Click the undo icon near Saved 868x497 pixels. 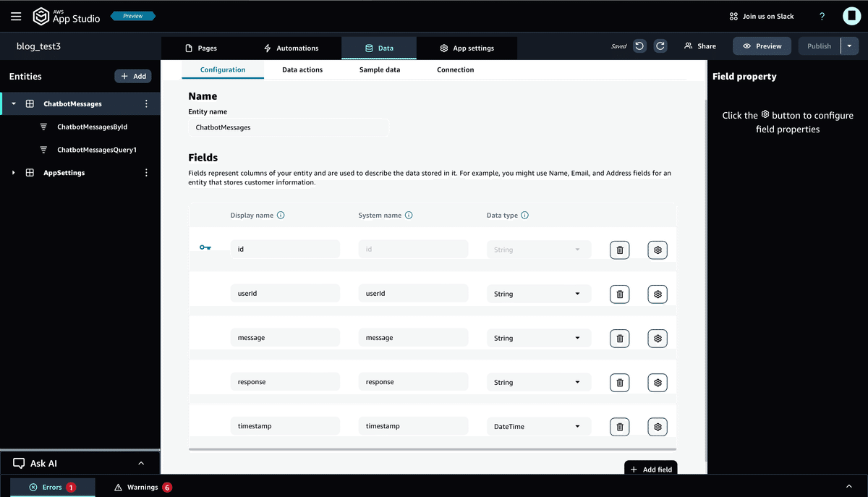click(x=639, y=46)
